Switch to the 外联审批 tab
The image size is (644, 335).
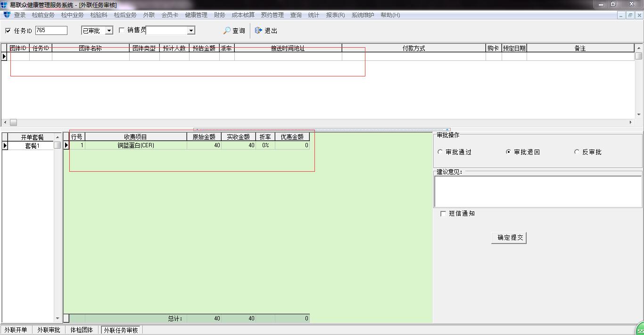[49, 330]
